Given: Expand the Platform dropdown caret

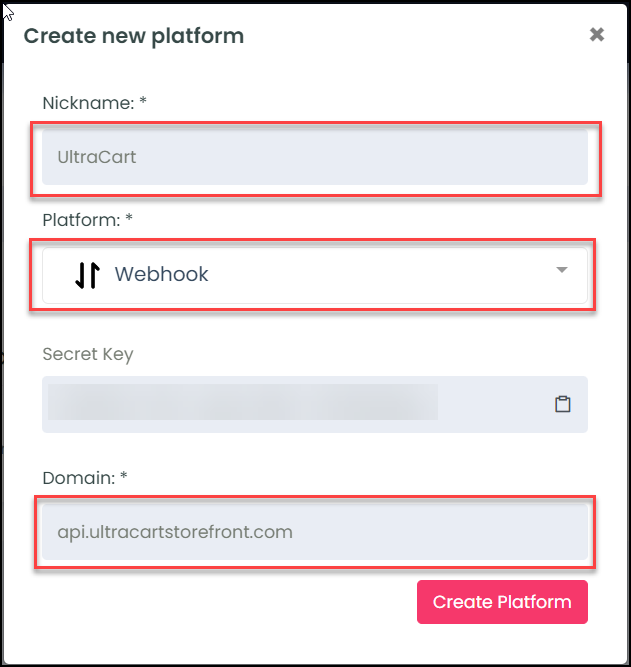Looking at the screenshot, I should (x=562, y=270).
